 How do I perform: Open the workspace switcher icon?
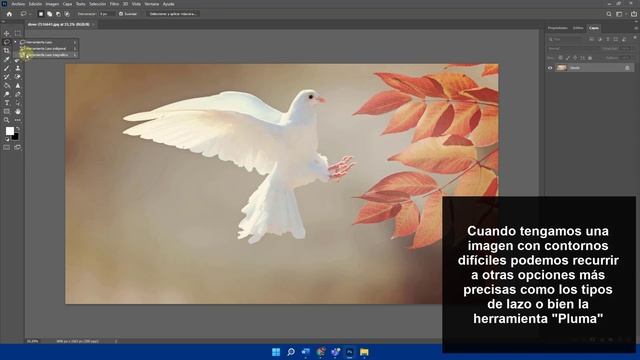(x=620, y=14)
